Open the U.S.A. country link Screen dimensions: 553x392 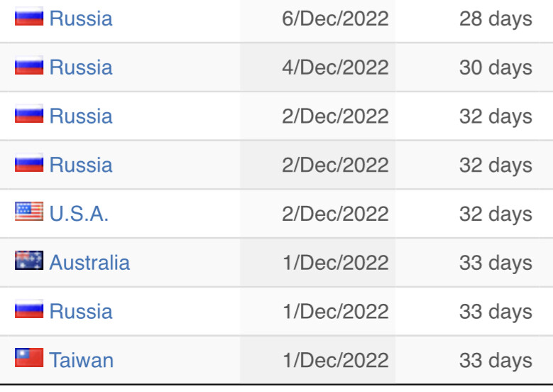tap(79, 214)
